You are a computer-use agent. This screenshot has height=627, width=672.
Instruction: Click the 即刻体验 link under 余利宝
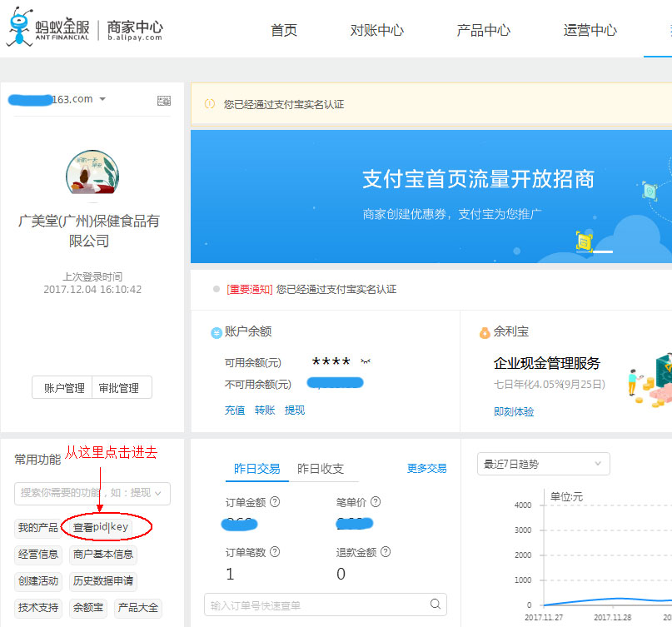[x=514, y=412]
